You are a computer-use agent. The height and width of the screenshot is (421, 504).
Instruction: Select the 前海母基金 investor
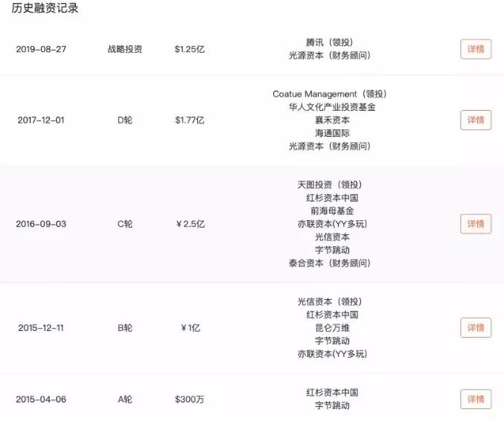[x=329, y=210]
